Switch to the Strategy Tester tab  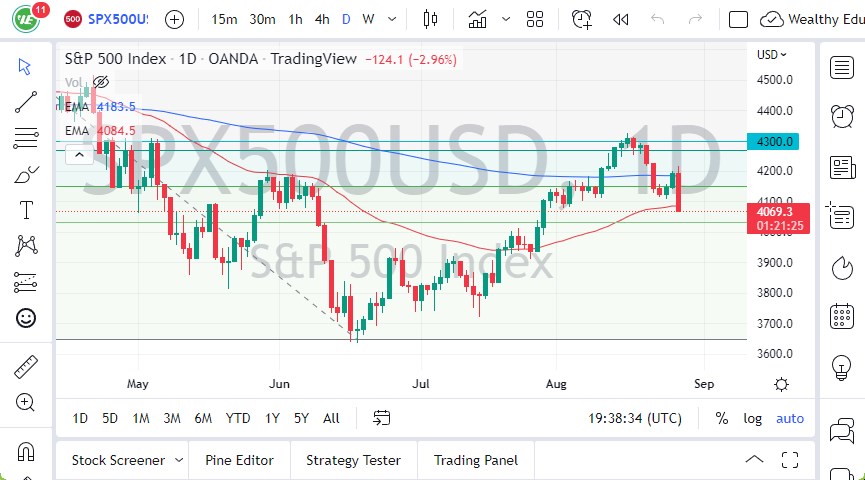(x=353, y=460)
